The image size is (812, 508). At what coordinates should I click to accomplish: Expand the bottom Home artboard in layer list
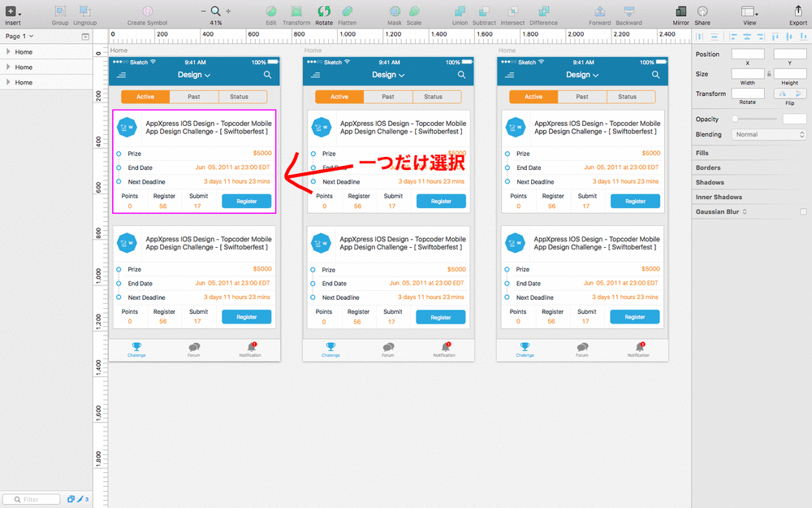pyautogui.click(x=8, y=82)
